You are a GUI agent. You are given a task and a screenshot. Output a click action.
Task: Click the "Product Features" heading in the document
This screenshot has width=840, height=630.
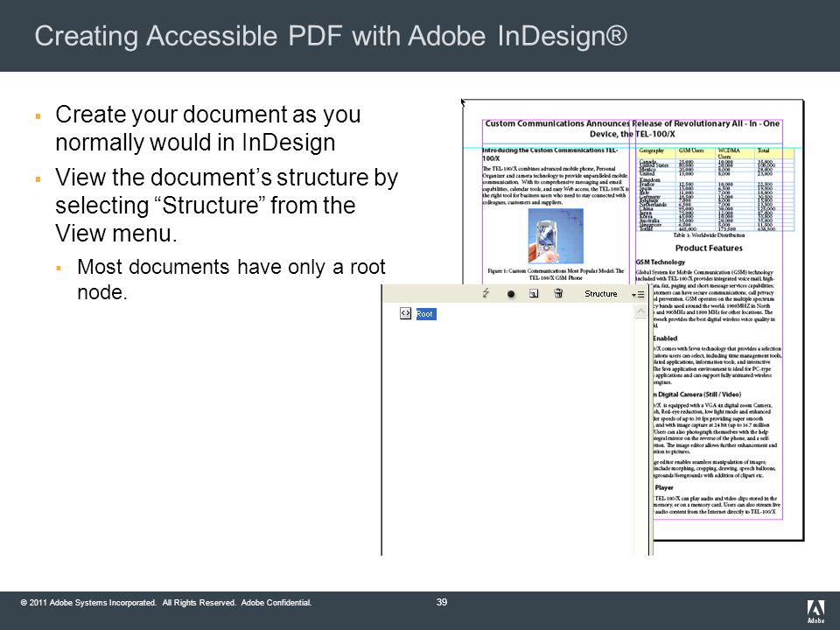[709, 248]
